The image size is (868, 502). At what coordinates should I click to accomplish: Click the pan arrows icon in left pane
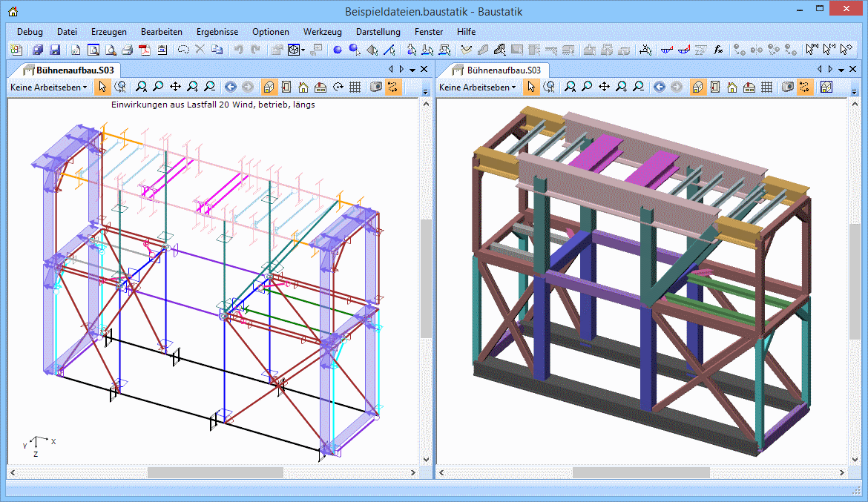pyautogui.click(x=176, y=87)
